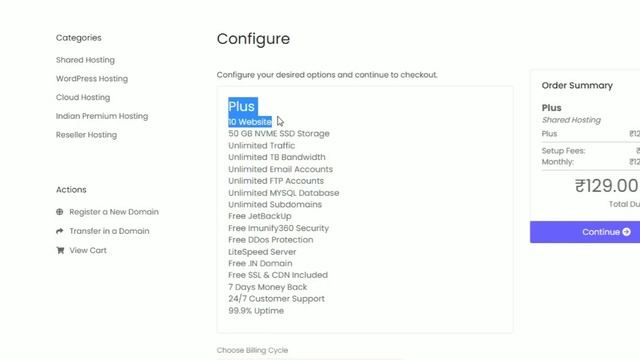Open Reseller Hosting category
This screenshot has height=360, width=640.
(x=87, y=135)
